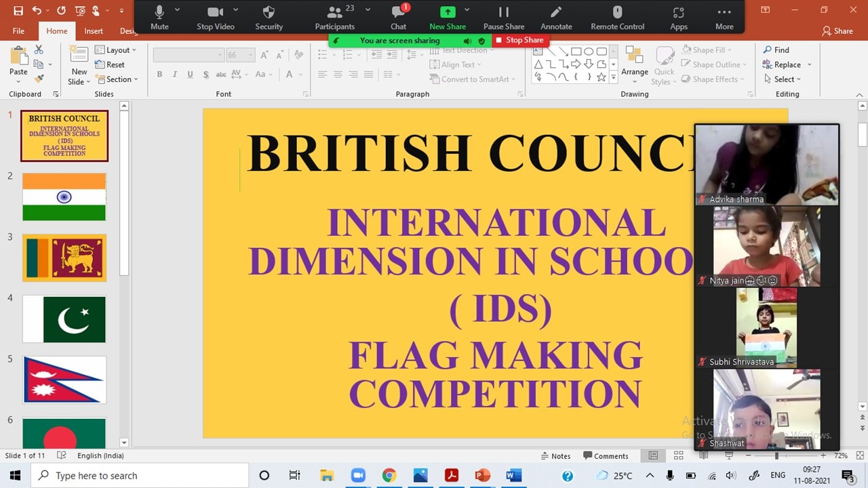Screen dimensions: 868x488
Task: Select slide 2 India flag thumbnail
Action: [64, 197]
